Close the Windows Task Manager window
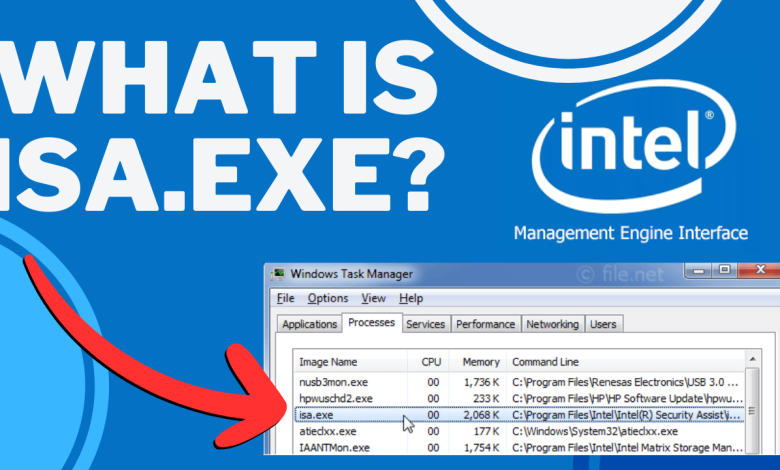Screen dimensions: 780x470 [760, 271]
